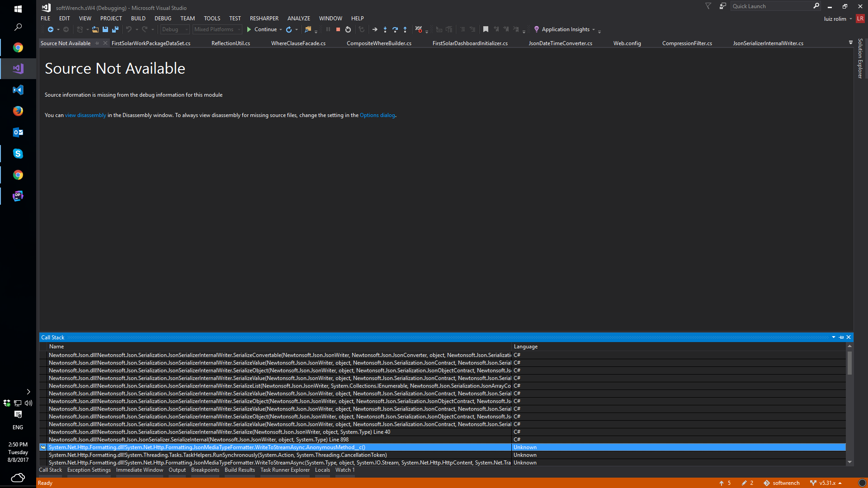Click the Restart debugging icon
Screen dimensions: 868x488
(x=348, y=29)
